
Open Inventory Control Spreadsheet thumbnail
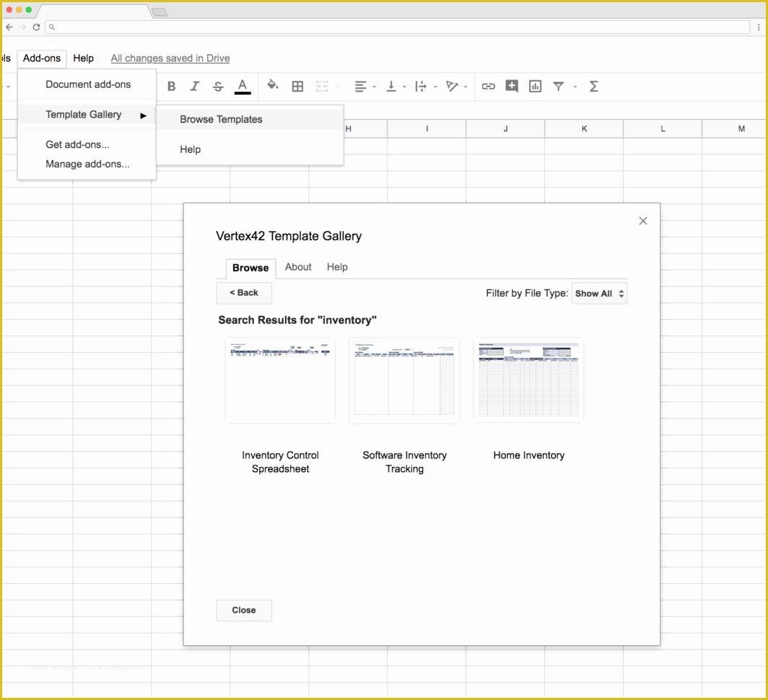[x=280, y=380]
